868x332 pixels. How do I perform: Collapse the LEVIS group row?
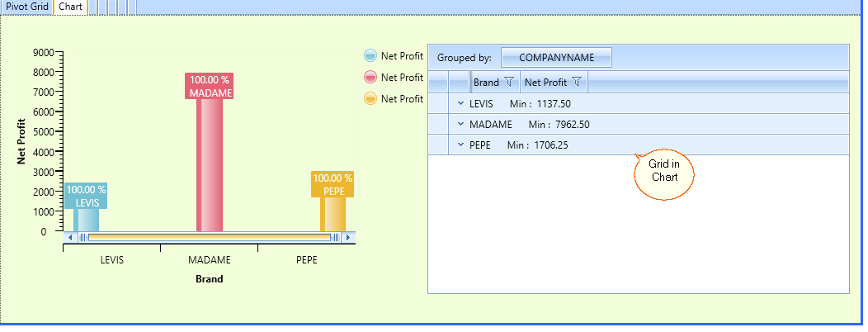460,103
